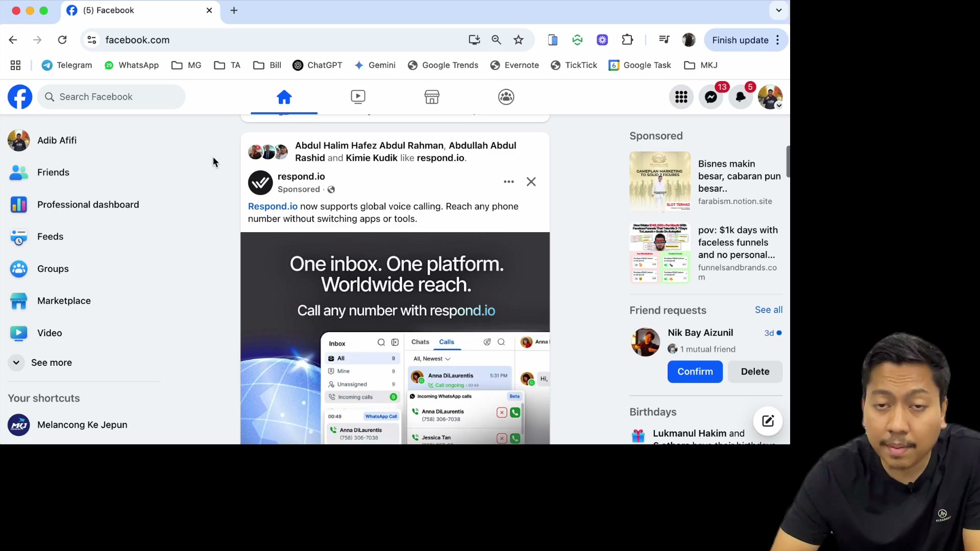Open the respond.io page name link
The width and height of the screenshot is (980, 551).
coord(301,177)
